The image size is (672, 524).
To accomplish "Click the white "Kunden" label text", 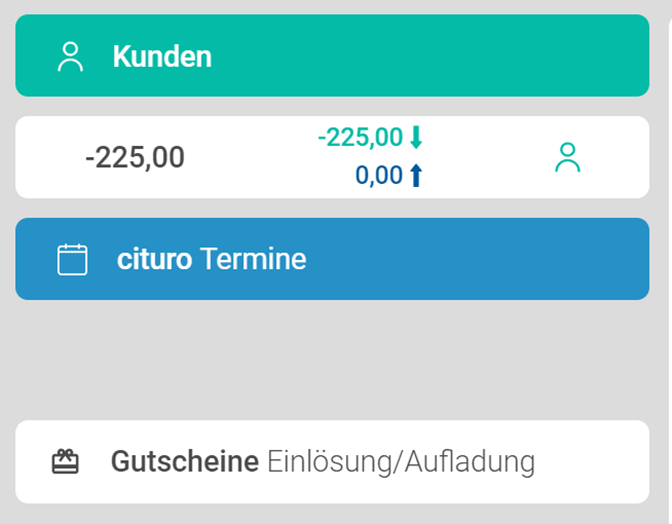I will (x=162, y=57).
